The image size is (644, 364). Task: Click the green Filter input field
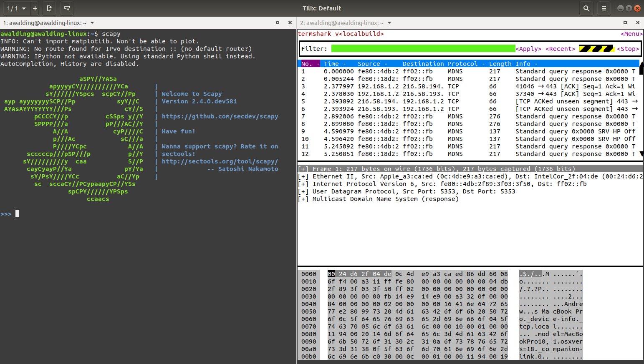(x=423, y=49)
